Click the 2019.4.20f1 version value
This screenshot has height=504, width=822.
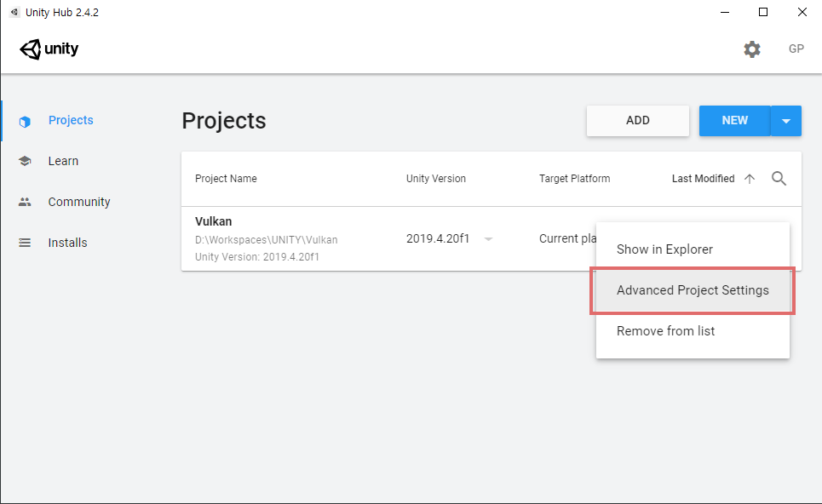[x=438, y=239]
